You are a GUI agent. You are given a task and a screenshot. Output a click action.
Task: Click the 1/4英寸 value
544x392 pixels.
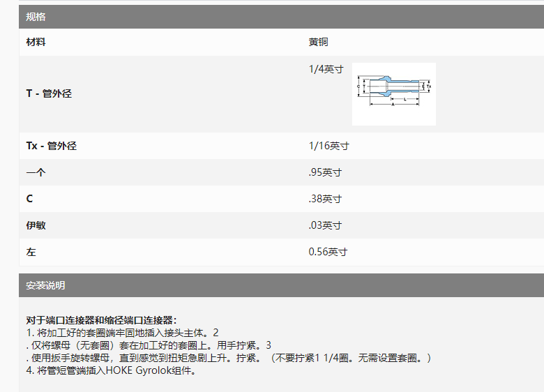tap(326, 69)
